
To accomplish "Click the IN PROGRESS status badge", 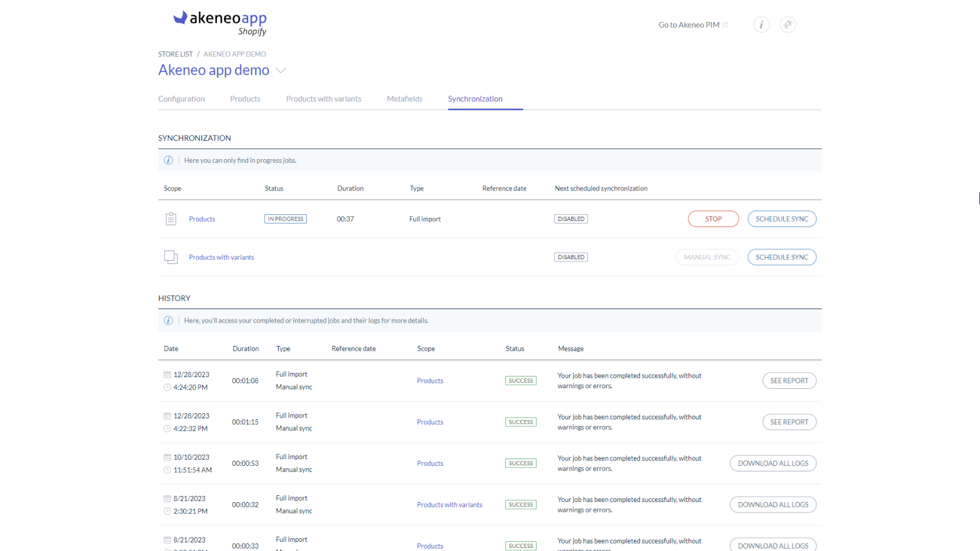I will pos(285,219).
